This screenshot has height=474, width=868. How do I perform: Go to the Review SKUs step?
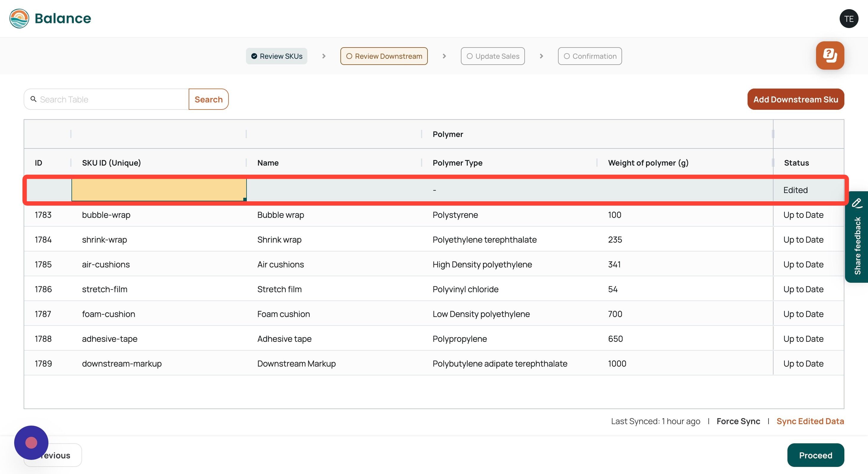click(x=277, y=56)
